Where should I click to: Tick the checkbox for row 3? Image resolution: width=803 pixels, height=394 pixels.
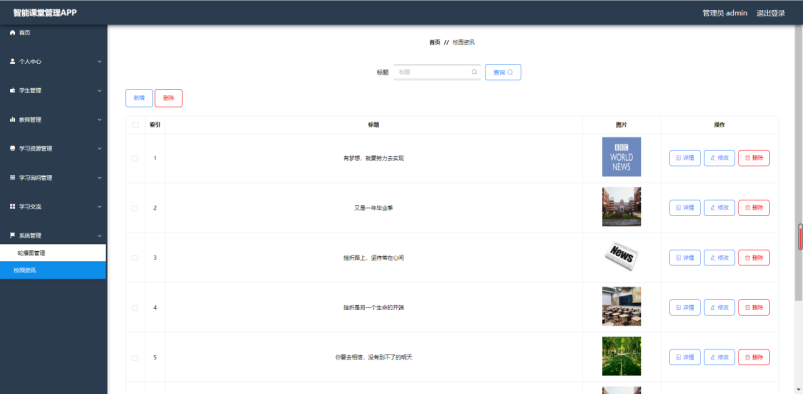[x=135, y=258]
